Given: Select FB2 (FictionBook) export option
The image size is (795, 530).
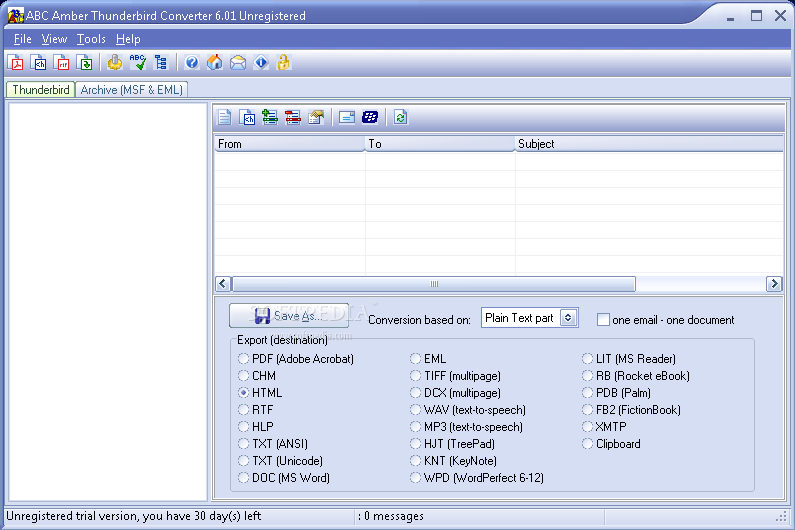Looking at the screenshot, I should pyautogui.click(x=631, y=410).
